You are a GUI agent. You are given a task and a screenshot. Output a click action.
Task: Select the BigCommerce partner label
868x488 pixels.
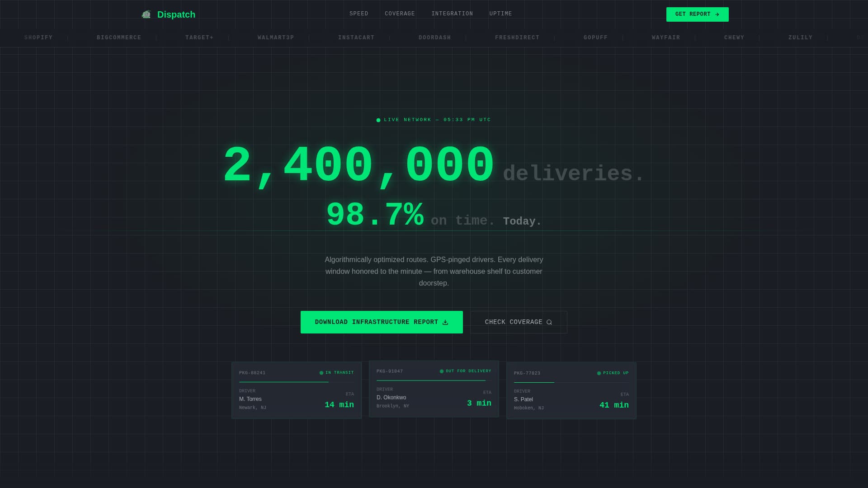119,38
